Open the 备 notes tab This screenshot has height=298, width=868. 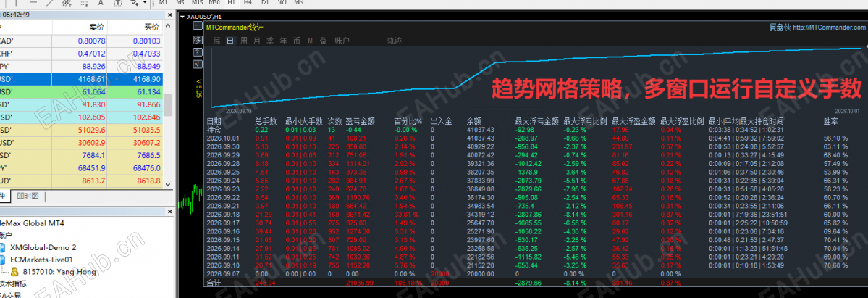pos(324,41)
